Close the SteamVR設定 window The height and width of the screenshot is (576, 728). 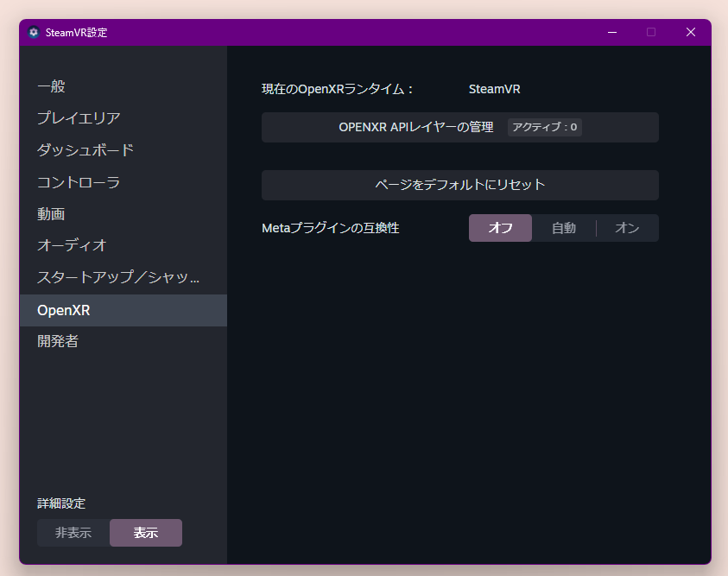(691, 33)
